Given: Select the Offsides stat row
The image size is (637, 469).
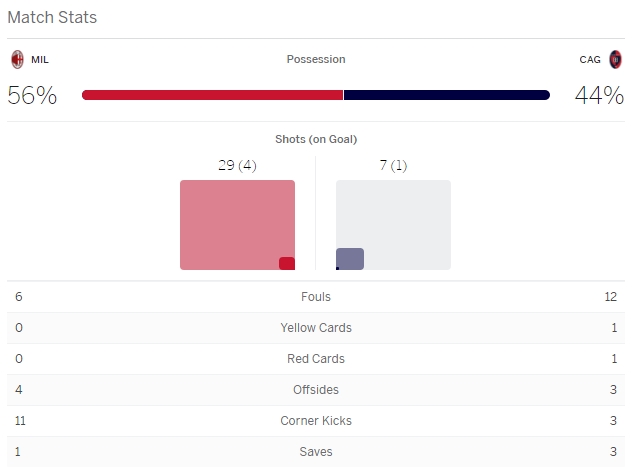Looking at the screenshot, I should coord(316,390).
